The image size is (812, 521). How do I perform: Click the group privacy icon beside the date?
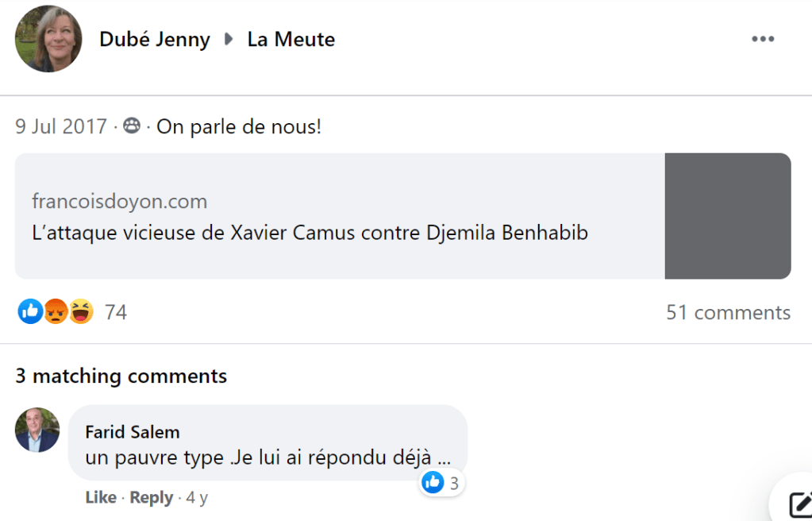(x=132, y=126)
